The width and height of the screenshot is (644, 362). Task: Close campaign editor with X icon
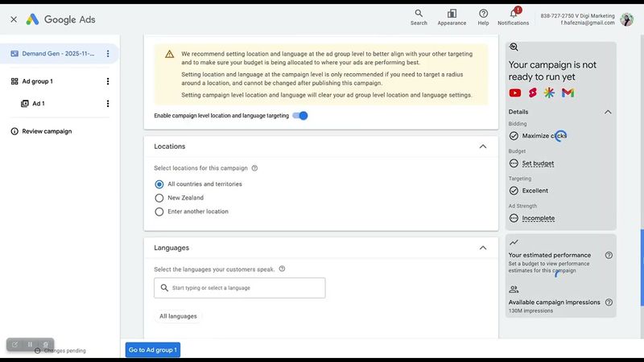(x=14, y=19)
